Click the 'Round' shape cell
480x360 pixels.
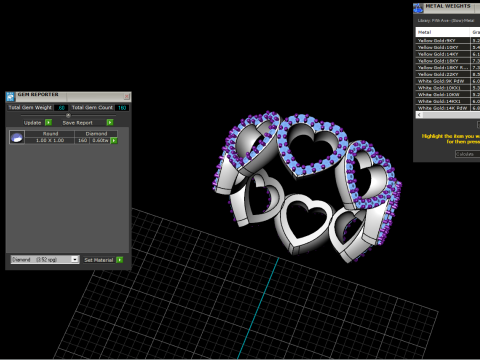50,134
